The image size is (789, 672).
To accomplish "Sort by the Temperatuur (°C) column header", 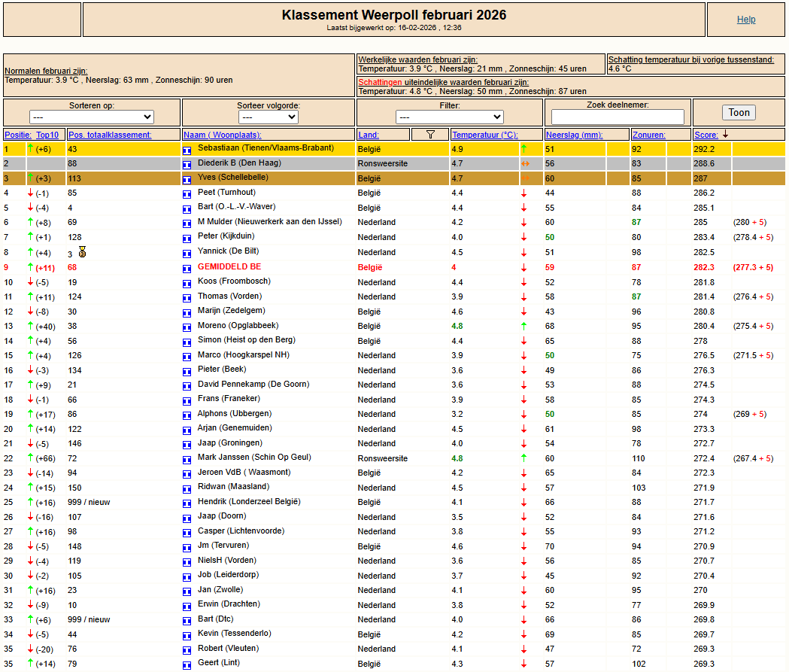I will (x=485, y=135).
